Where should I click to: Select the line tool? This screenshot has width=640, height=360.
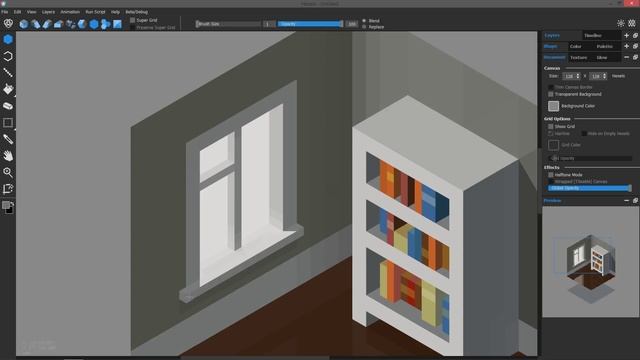[x=8, y=73]
